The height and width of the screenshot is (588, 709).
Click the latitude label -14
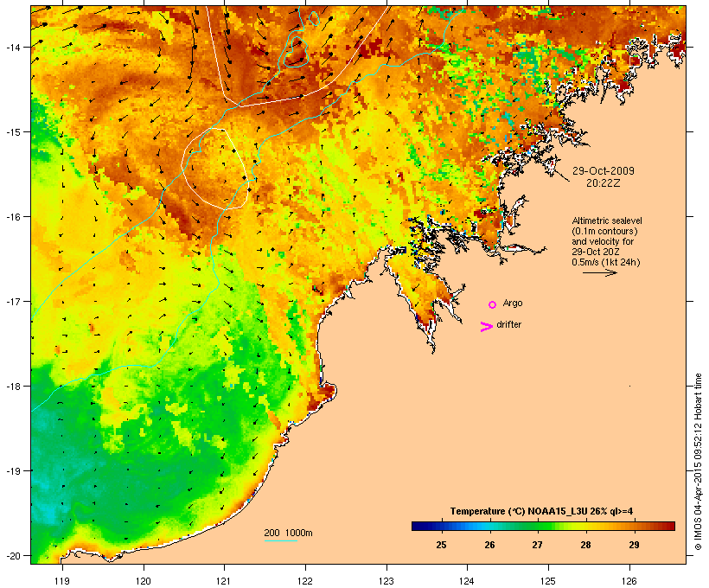13,47
